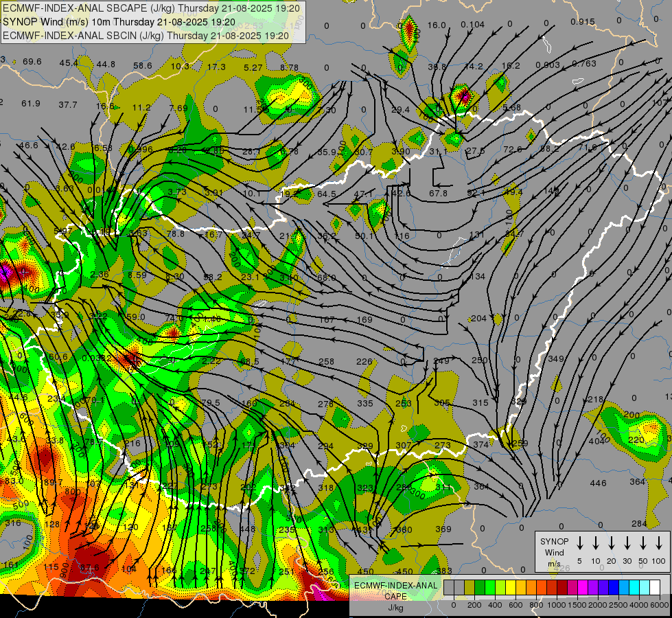Click the 'ECMWF-INDEX-ANAL CAPE' legend label
This screenshot has width=672, height=618.
pyautogui.click(x=395, y=591)
